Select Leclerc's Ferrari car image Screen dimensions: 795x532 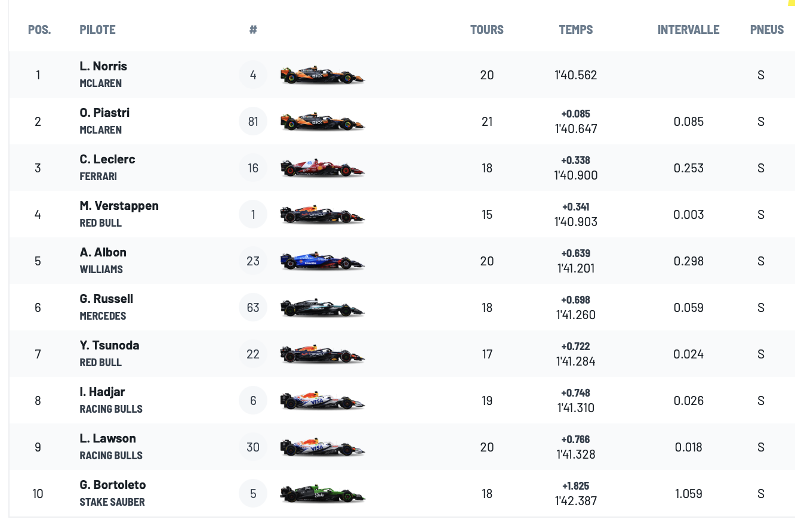[x=322, y=168]
